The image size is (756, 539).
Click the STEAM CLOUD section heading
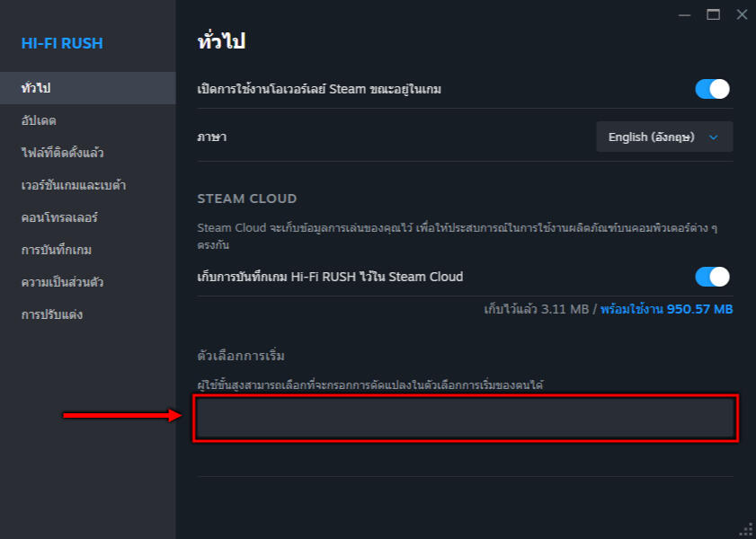(246, 199)
